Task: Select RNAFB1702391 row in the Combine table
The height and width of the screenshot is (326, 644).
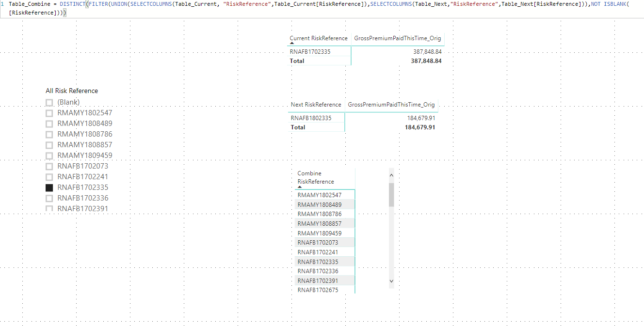Action: pos(325,280)
